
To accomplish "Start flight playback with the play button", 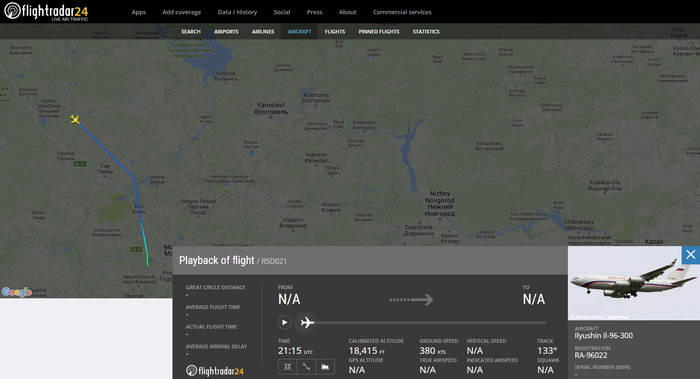I will point(284,322).
